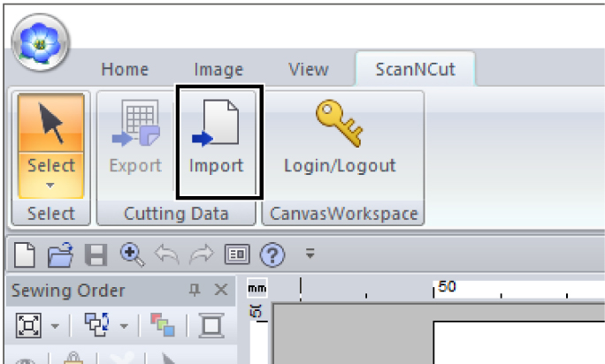The height and width of the screenshot is (364, 605).
Task: Click the zoom magnifier icon
Action: click(132, 254)
